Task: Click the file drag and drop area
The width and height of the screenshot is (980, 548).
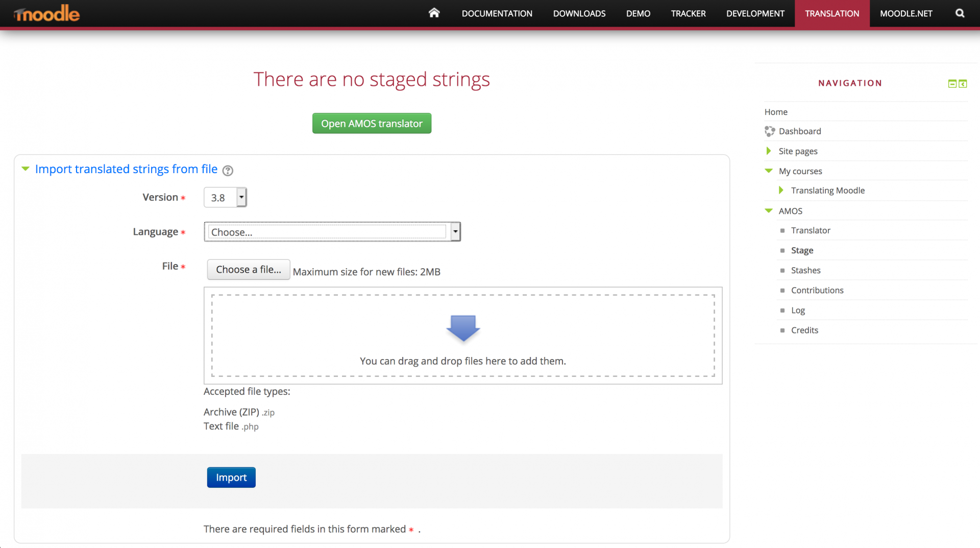Action: (x=463, y=336)
